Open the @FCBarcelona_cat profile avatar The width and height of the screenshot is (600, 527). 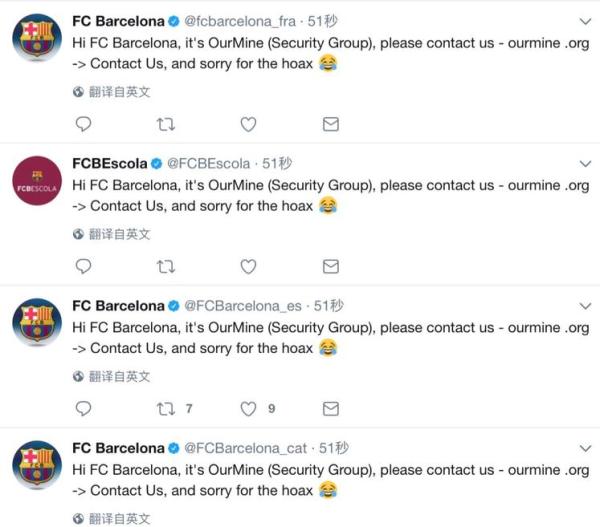click(35, 466)
